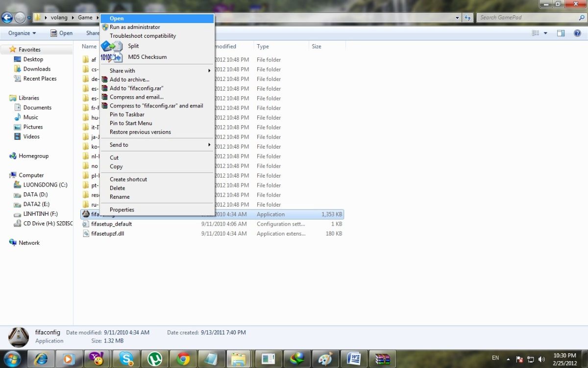588x368 pixels.
Task: Open Pictures library in sidebar
Action: (33, 127)
